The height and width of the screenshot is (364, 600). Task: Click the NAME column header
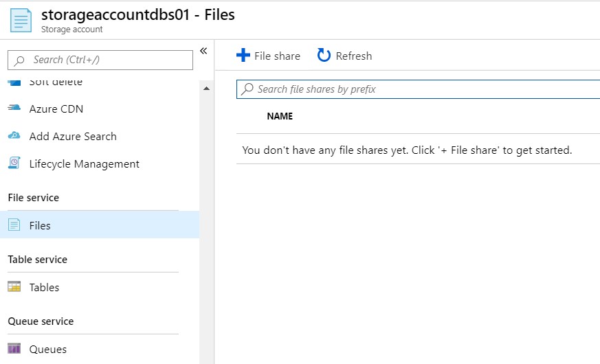pos(280,116)
